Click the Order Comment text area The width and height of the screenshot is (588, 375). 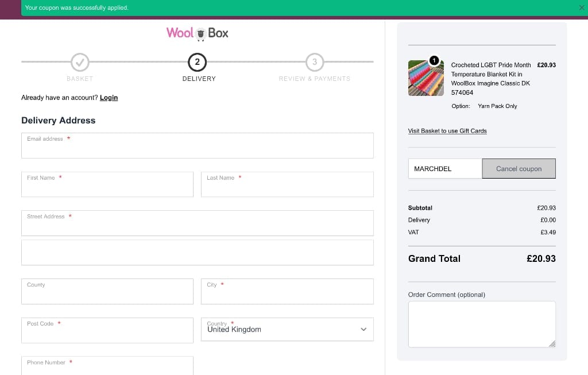482,324
